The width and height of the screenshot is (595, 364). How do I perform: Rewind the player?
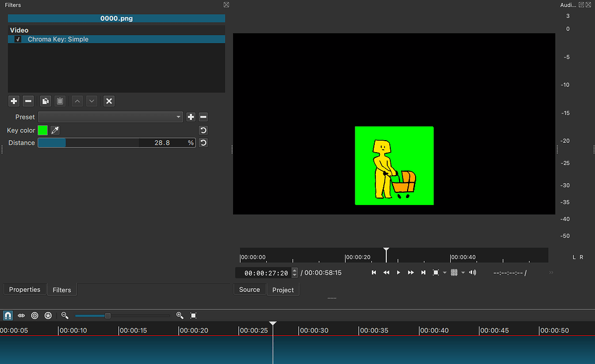pyautogui.click(x=386, y=273)
